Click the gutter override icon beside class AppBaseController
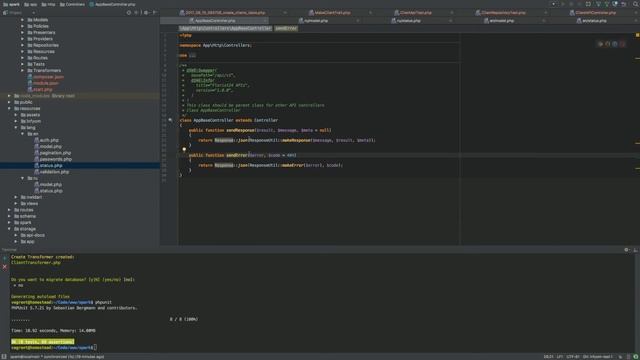The image size is (640, 360). pos(170,120)
